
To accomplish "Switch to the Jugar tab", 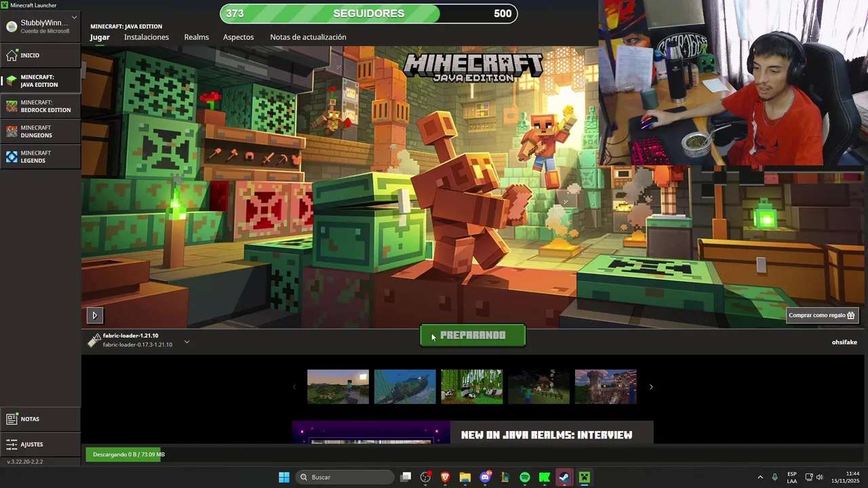I will pyautogui.click(x=100, y=37).
